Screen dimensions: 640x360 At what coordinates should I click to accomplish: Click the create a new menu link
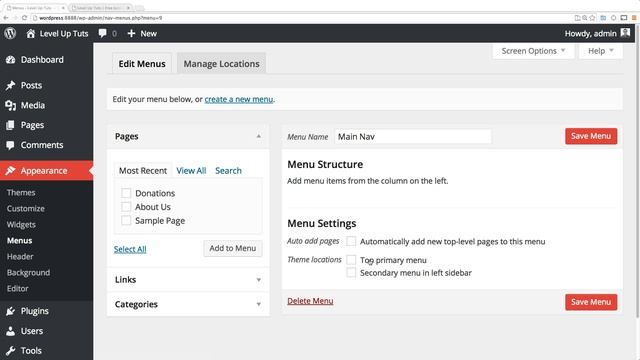pyautogui.click(x=239, y=99)
